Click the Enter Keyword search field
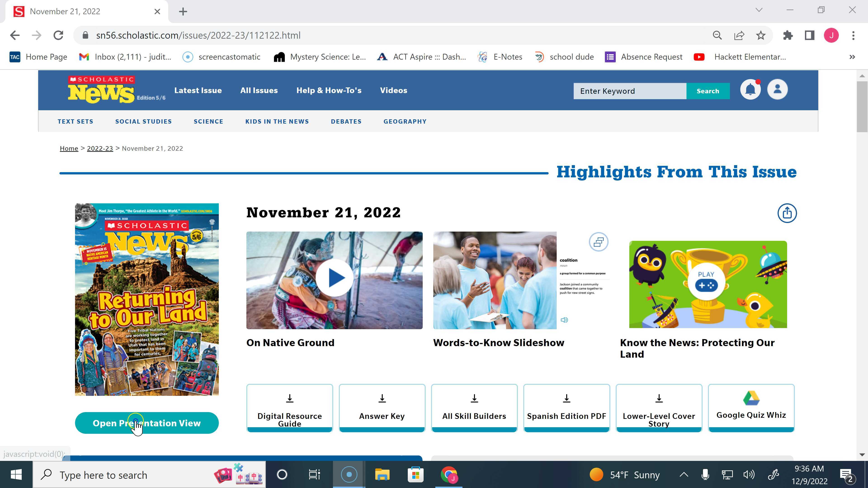Screen dimensions: 868x488 pyautogui.click(x=630, y=91)
